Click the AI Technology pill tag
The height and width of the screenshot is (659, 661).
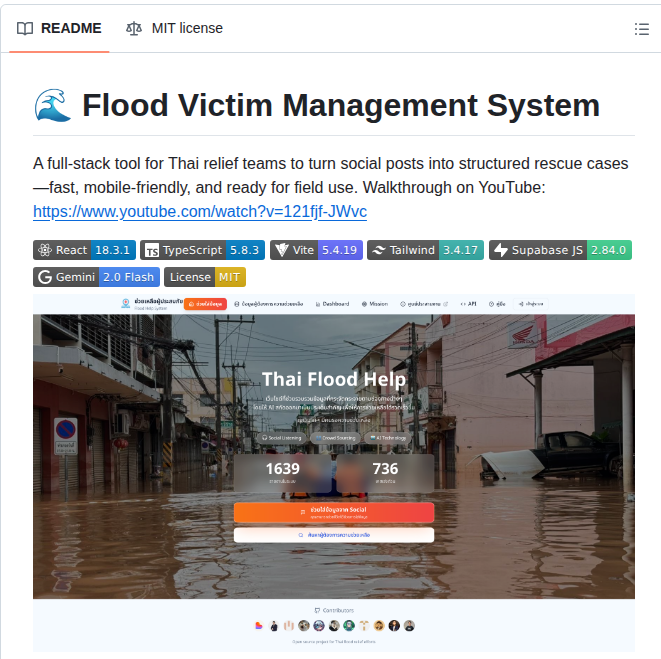tap(388, 438)
